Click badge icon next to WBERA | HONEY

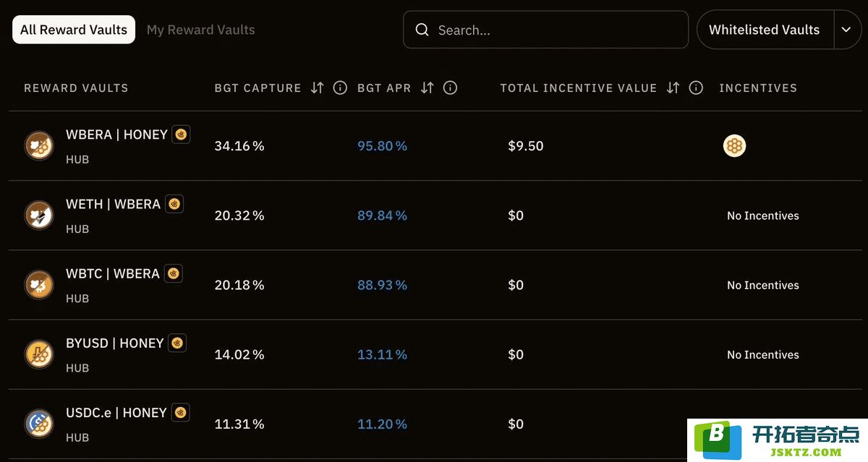click(181, 134)
